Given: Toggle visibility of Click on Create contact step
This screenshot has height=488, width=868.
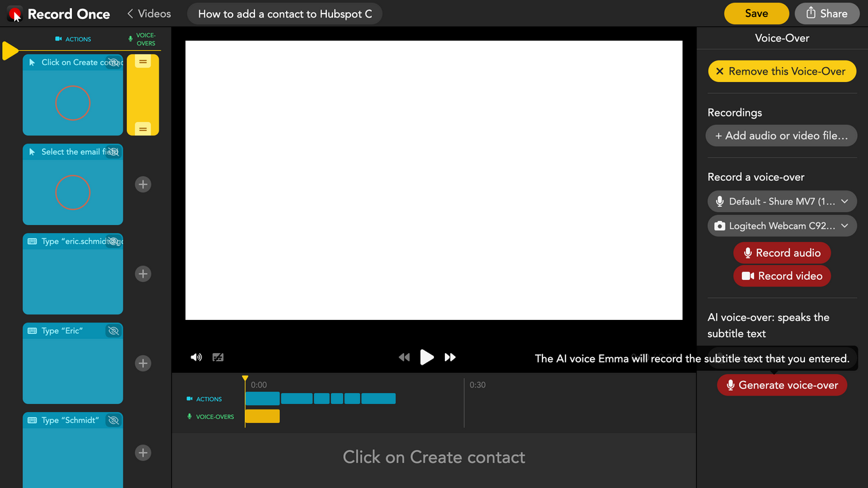Looking at the screenshot, I should (x=114, y=62).
